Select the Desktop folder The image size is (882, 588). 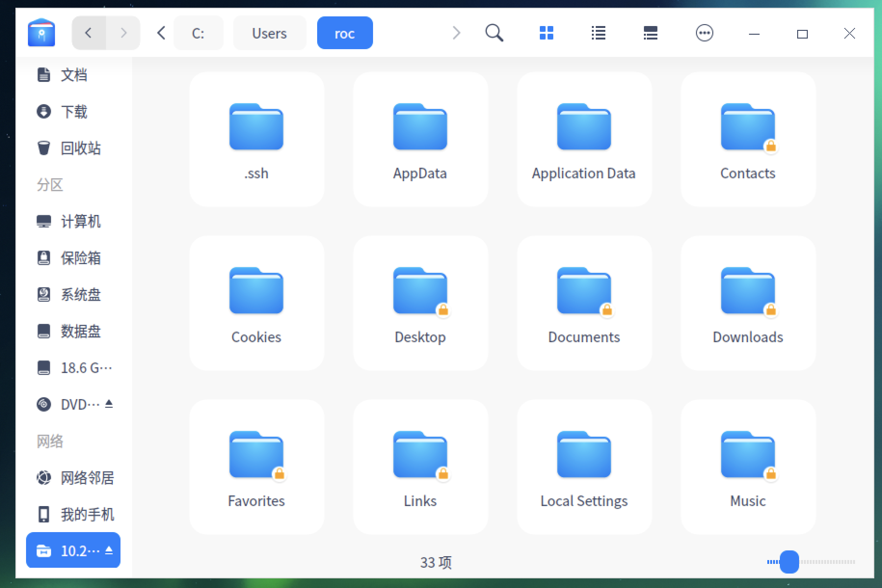click(x=420, y=303)
